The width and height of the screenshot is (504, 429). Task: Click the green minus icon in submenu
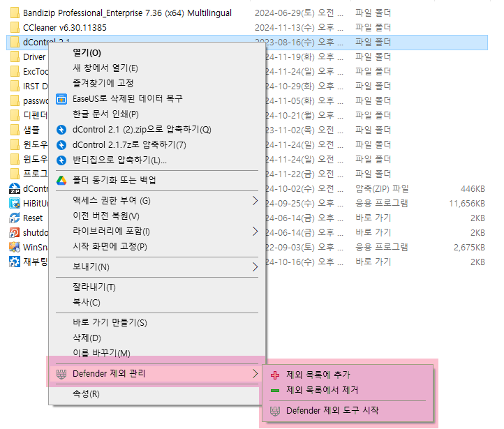(275, 391)
